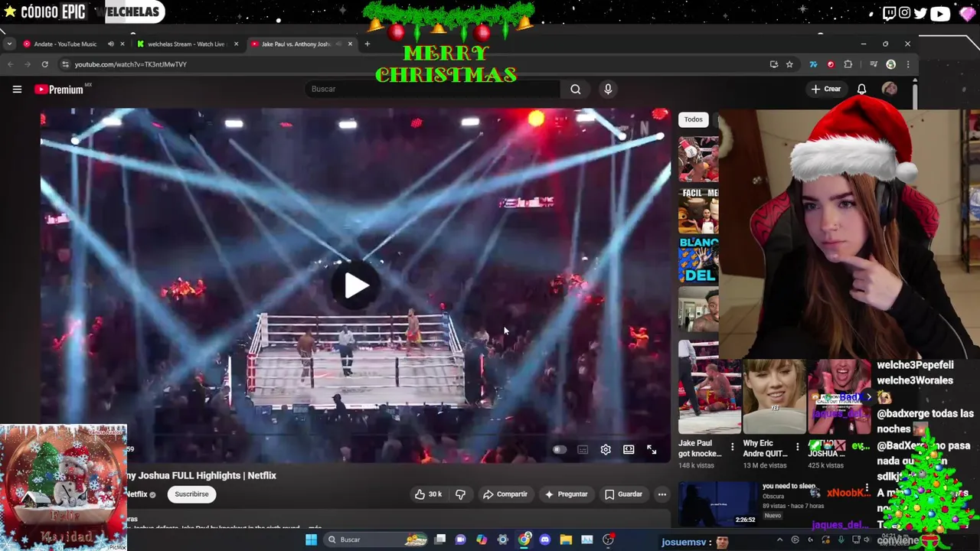Open Twitch social icon in overlay

889,12
